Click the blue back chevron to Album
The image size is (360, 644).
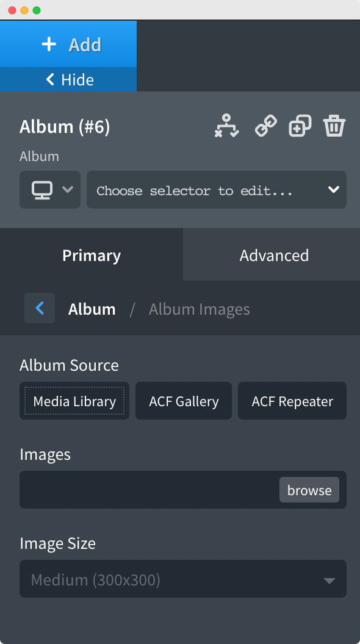pos(39,309)
